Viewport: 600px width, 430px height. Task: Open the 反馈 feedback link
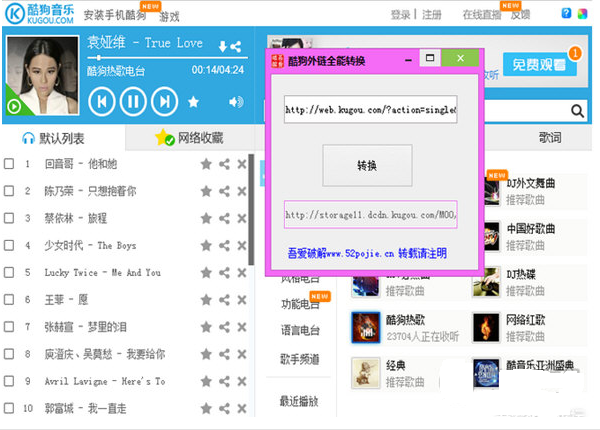click(x=521, y=15)
